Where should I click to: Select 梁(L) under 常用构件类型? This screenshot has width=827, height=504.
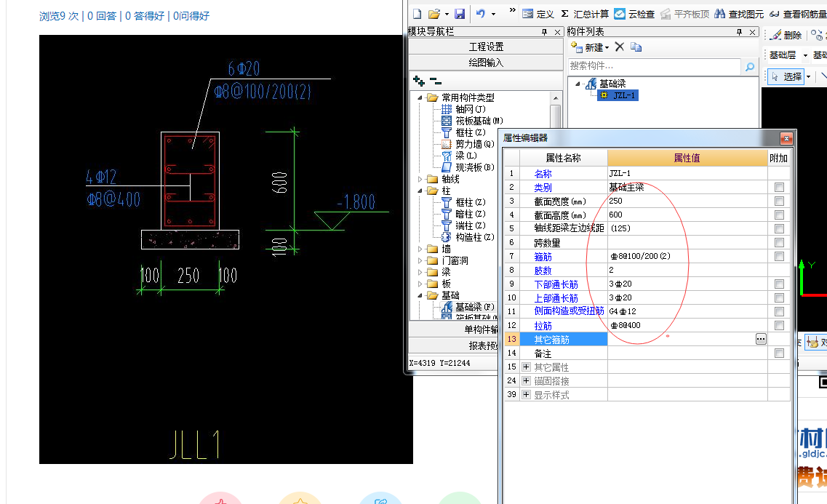click(x=459, y=156)
